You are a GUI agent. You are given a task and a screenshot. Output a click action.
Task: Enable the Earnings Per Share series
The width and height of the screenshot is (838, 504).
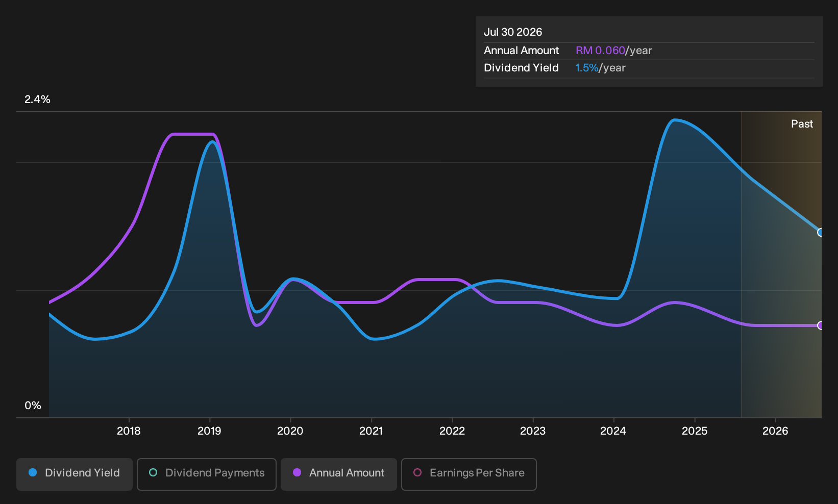coord(469,474)
